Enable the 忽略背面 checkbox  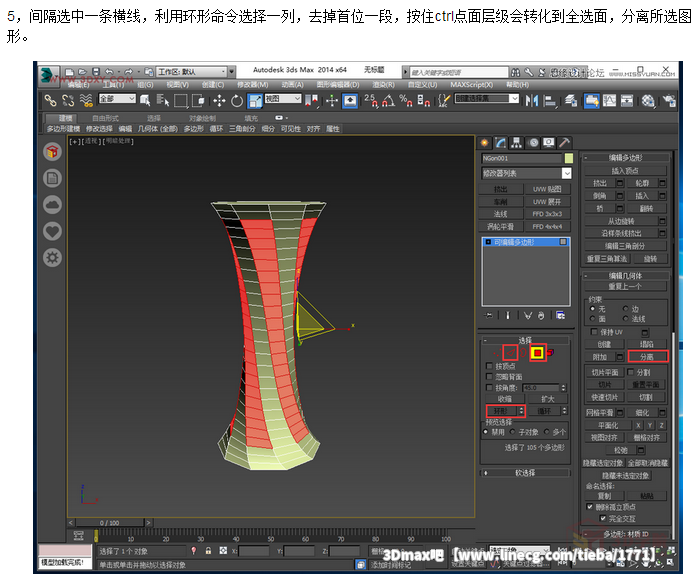pyautogui.click(x=489, y=377)
